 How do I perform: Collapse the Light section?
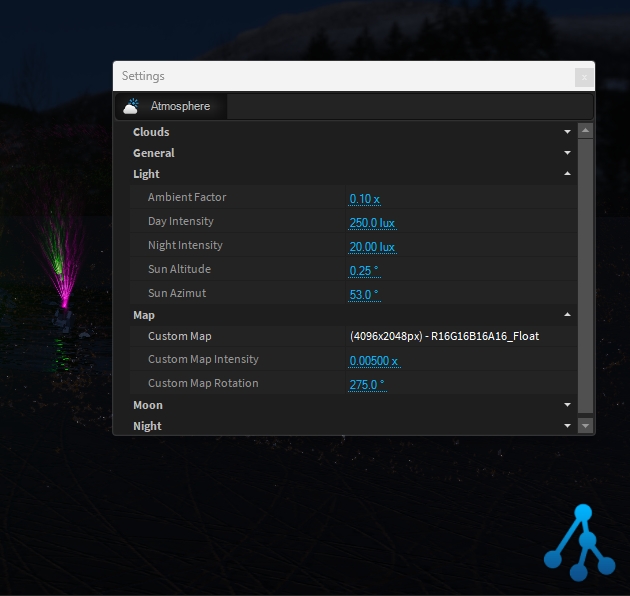[567, 174]
